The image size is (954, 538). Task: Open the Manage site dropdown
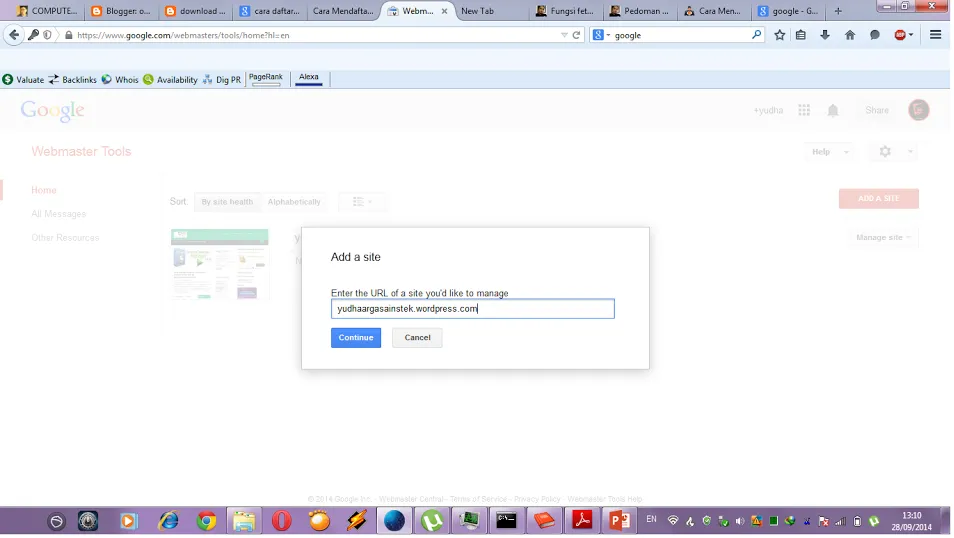[883, 237]
